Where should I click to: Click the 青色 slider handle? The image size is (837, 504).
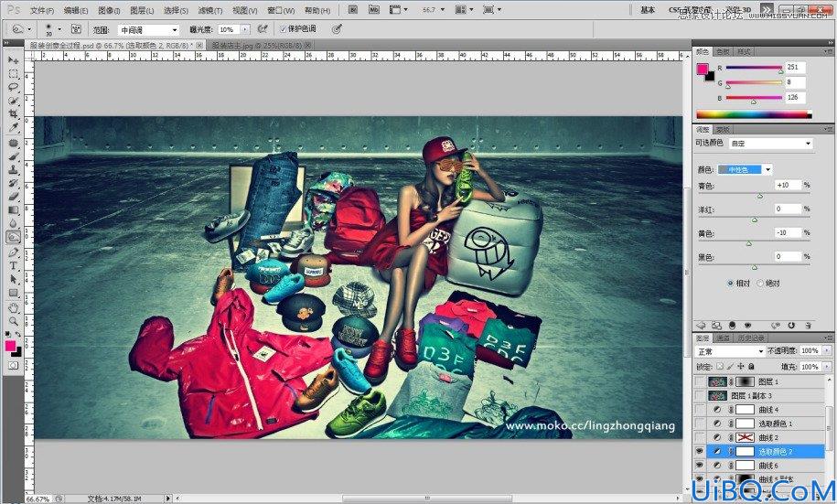click(x=759, y=196)
